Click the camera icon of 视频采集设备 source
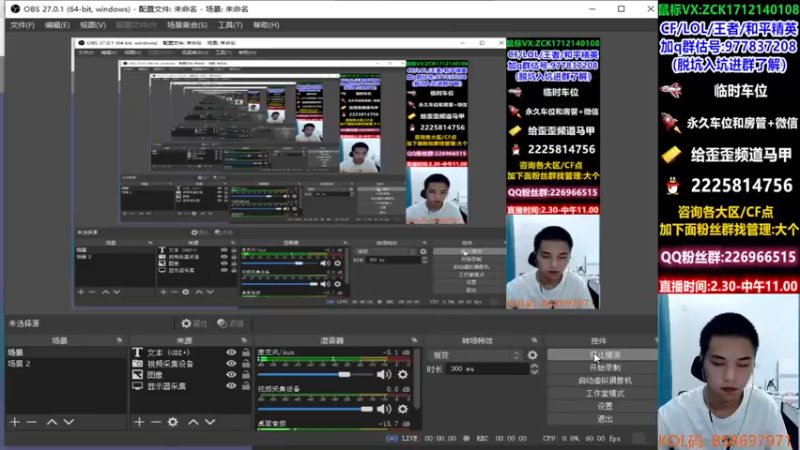Viewport: 800px width, 450px height. click(x=137, y=364)
